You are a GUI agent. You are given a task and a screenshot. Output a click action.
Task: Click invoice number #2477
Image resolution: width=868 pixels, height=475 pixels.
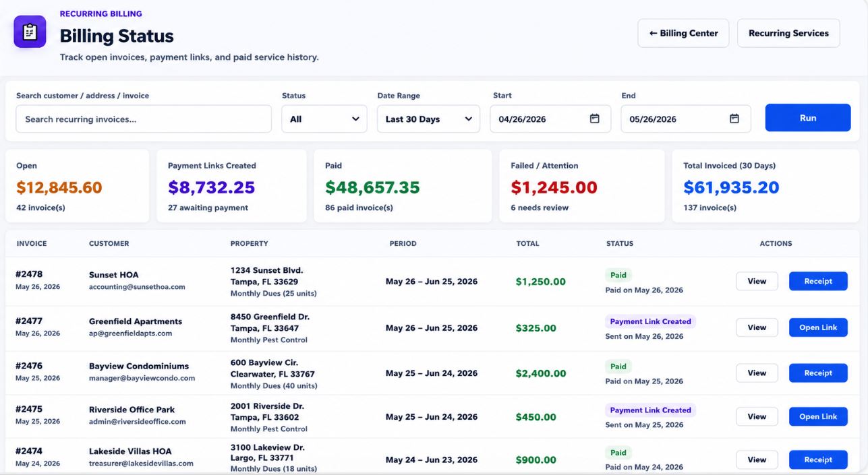(29, 321)
